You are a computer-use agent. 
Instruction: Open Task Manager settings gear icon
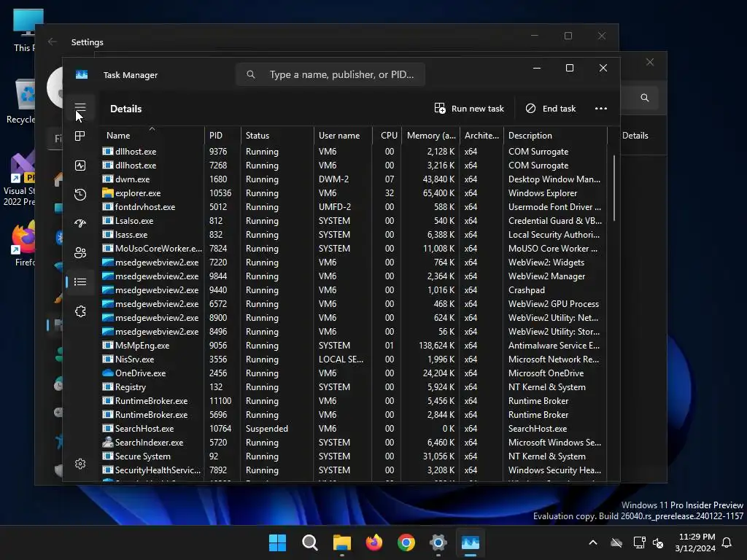80,464
